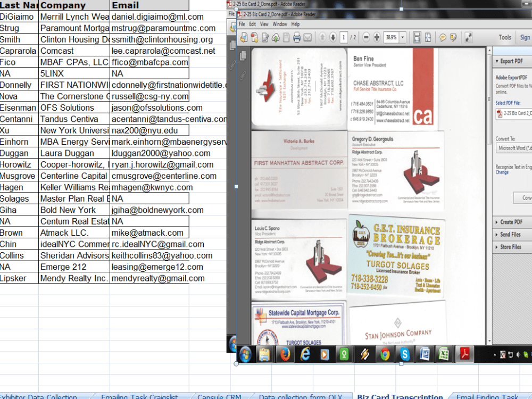The height and width of the screenshot is (399, 532).
Task: Select the Bold New York company cell
Action: [74, 210]
